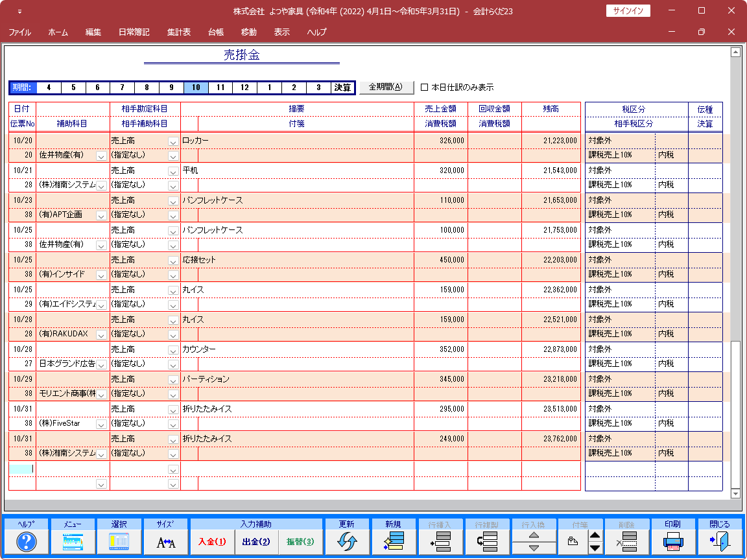Image resolution: width=747 pixels, height=560 pixels.
Task: Select month 11 in period bar
Action: point(220,87)
